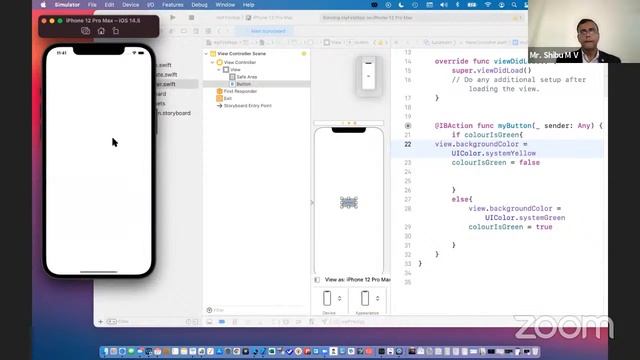Click the 'View as: iPhone 12 Pro Max' label
Image resolution: width=640 pixels, height=360 pixels.
click(358, 280)
